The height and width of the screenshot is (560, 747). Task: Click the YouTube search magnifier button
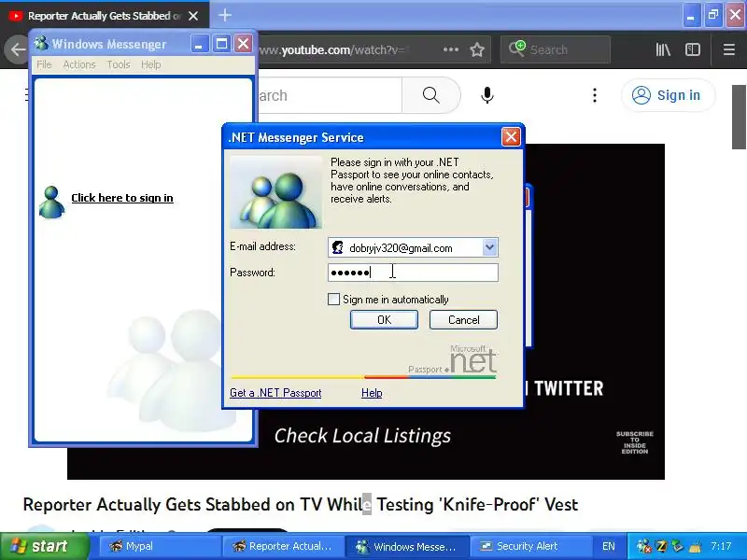point(430,95)
